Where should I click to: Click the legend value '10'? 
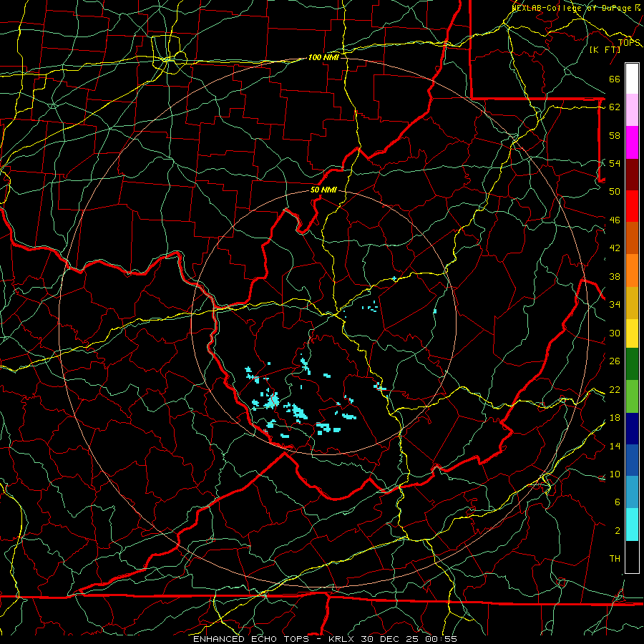click(615, 474)
